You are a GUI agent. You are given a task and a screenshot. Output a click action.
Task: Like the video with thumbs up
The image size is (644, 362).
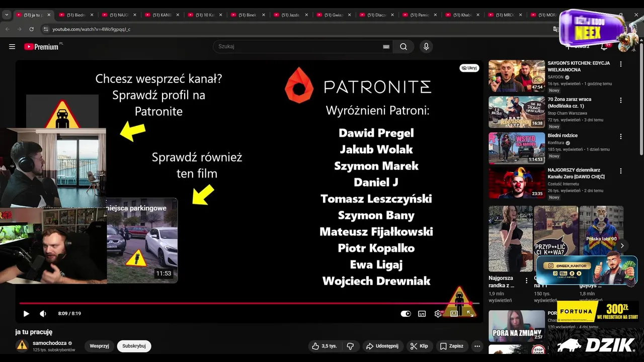point(324,346)
